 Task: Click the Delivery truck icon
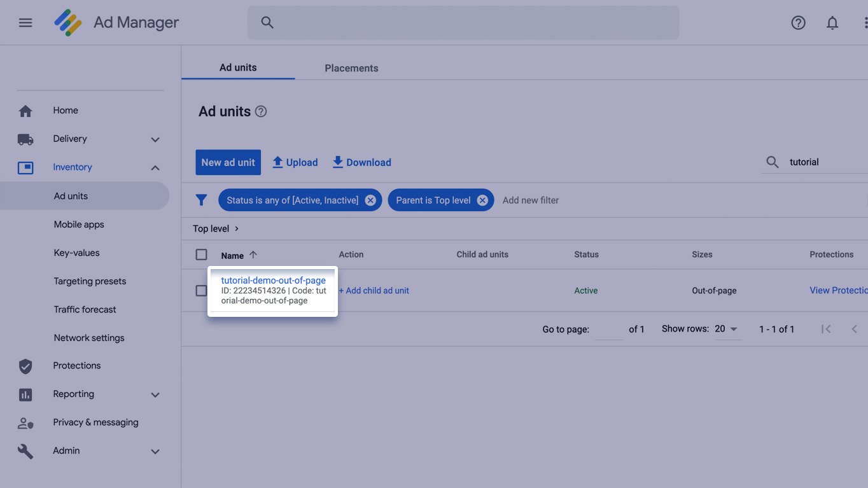pyautogui.click(x=25, y=139)
